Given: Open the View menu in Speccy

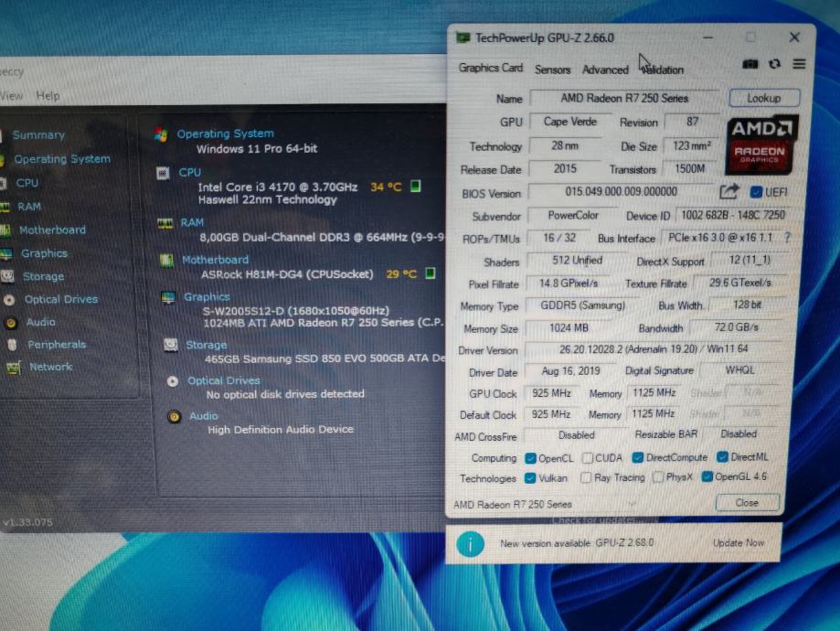Looking at the screenshot, I should pos(11,96).
